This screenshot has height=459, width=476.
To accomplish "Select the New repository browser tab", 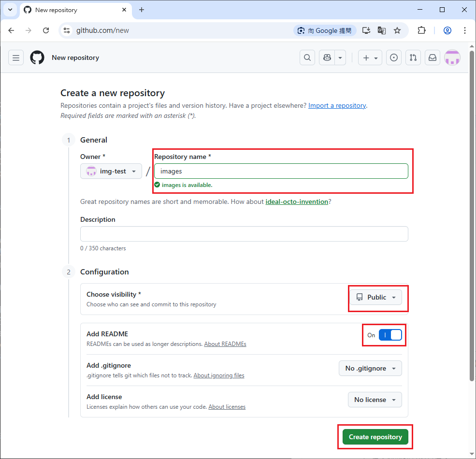I will [x=68, y=10].
